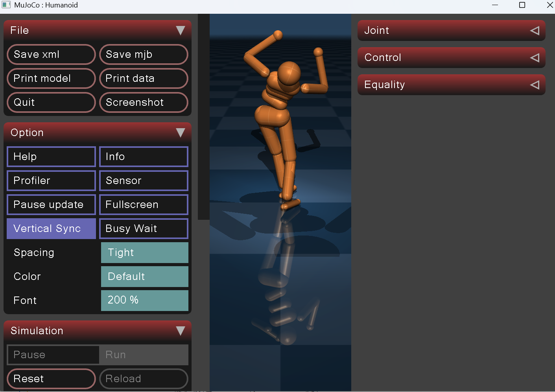Screen dimensions: 555x392
Task: Click the File section header
Action: pos(98,31)
